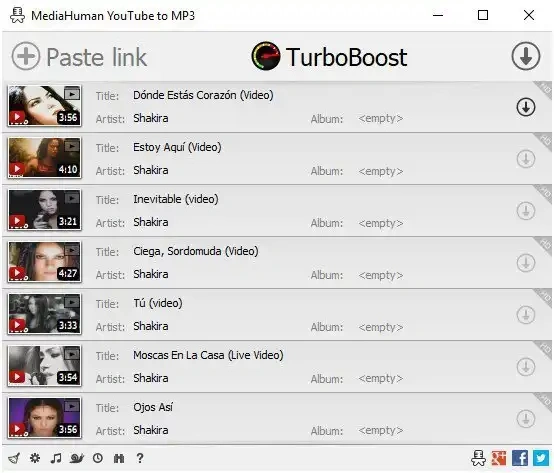Set the empty album field for Tú (video)
This screenshot has height=473, width=554.
pos(381,327)
